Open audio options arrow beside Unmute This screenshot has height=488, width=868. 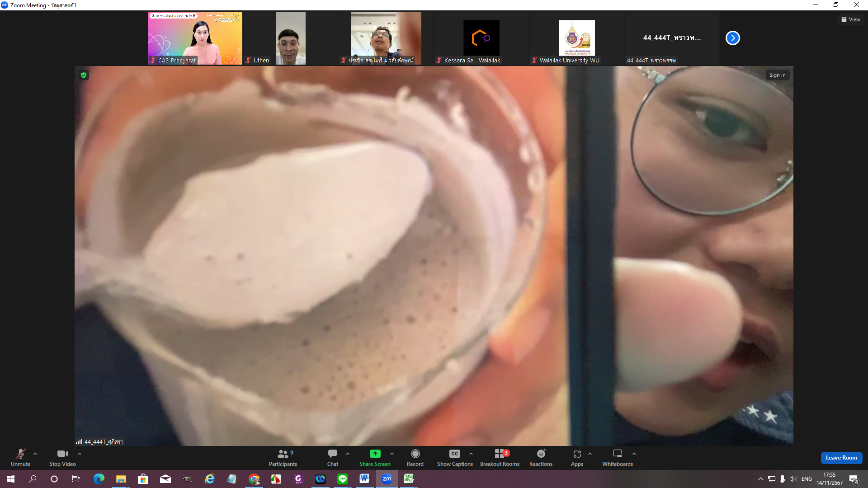(x=35, y=454)
